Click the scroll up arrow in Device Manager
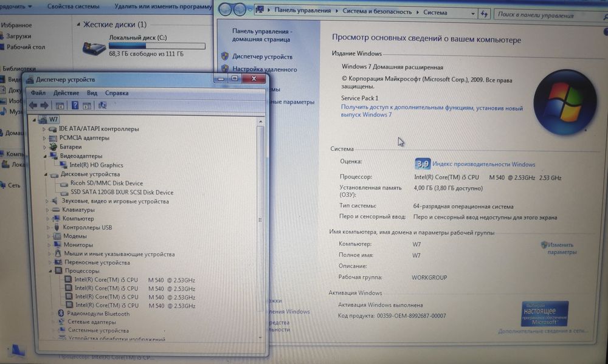Screen dimensions: 608x364 click(x=261, y=122)
